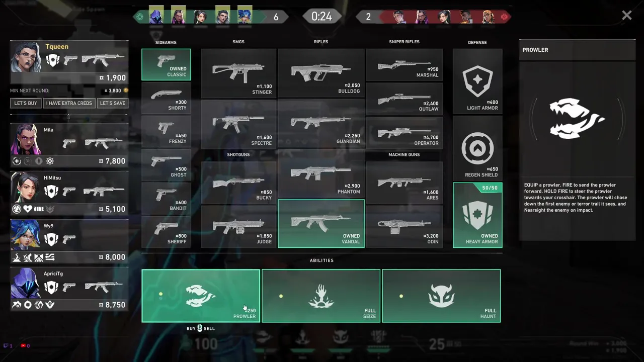Click the RIFLES category heading
The width and height of the screenshot is (644, 362).
click(321, 42)
